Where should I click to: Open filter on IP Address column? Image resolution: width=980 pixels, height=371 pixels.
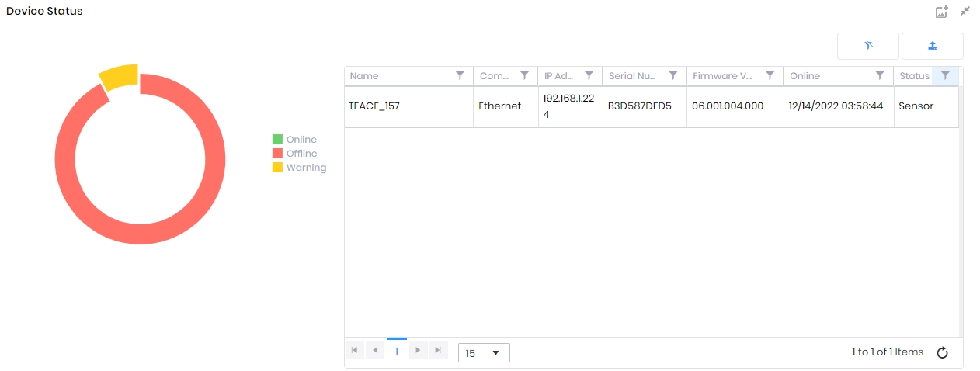coord(589,75)
